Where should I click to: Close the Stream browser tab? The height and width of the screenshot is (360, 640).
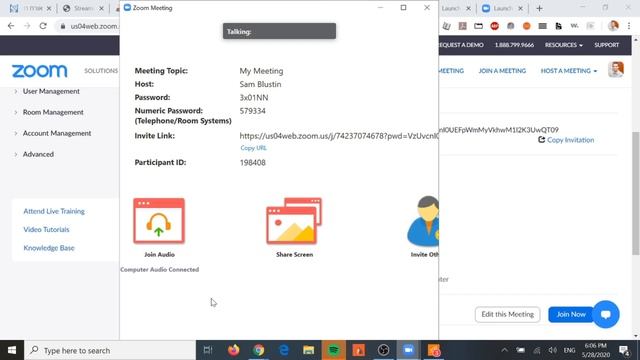tap(102, 8)
